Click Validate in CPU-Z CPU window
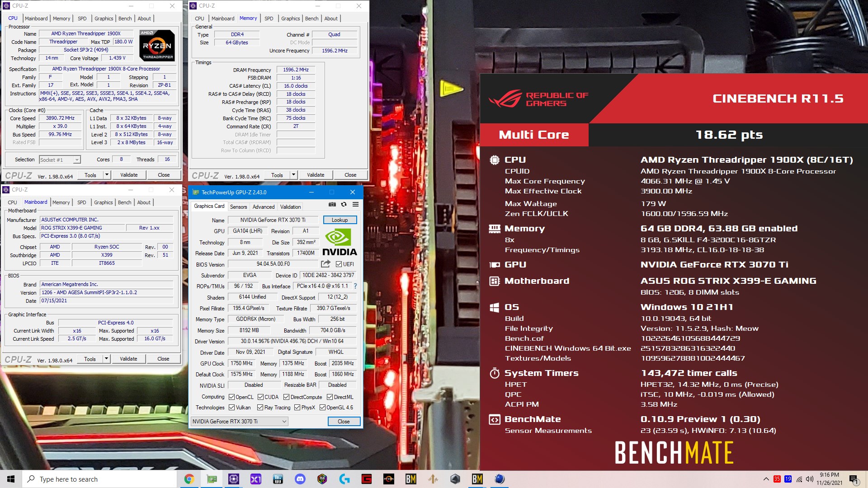The height and width of the screenshot is (488, 868). point(129,175)
